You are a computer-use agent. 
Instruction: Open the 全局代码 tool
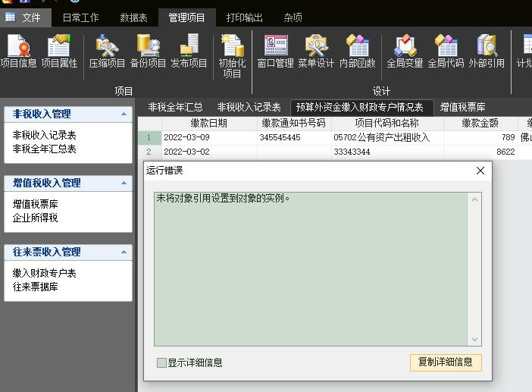click(x=446, y=51)
